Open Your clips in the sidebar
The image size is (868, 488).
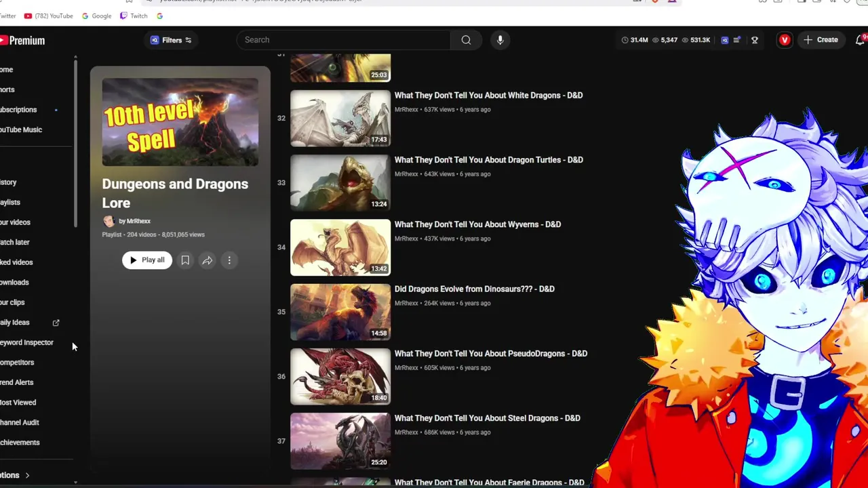click(12, 302)
